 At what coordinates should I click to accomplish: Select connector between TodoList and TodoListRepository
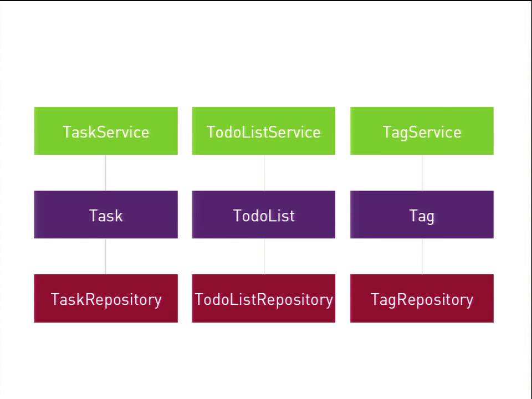pos(264,257)
